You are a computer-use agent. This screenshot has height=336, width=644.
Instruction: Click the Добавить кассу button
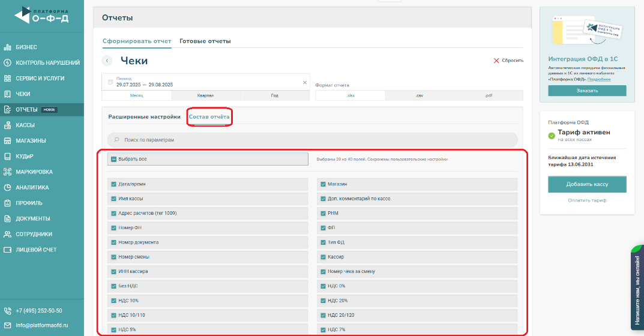pos(586,184)
